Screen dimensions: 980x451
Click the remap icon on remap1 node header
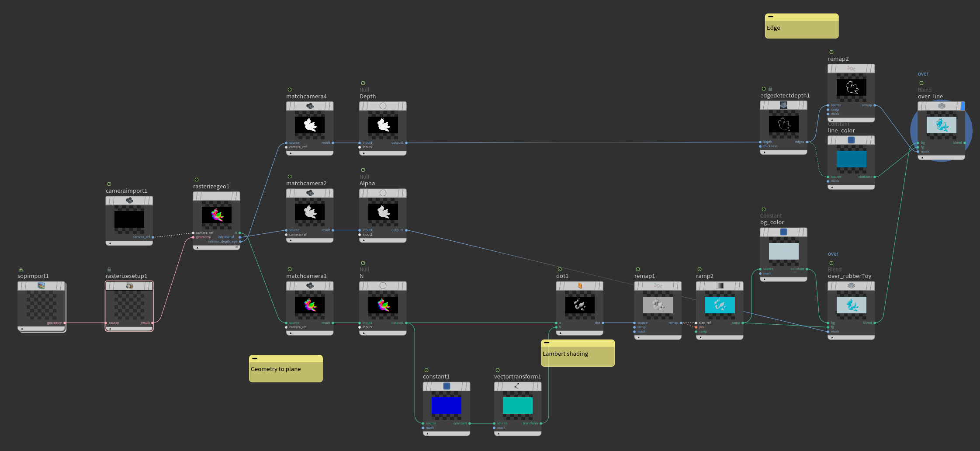[658, 284]
